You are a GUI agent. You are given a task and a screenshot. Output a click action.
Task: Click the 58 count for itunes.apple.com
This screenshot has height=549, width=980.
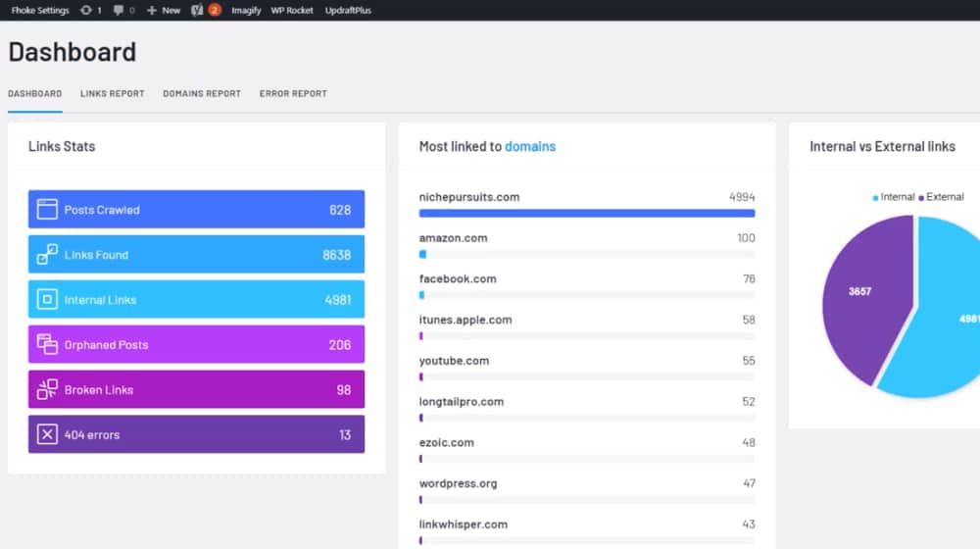[x=749, y=321]
